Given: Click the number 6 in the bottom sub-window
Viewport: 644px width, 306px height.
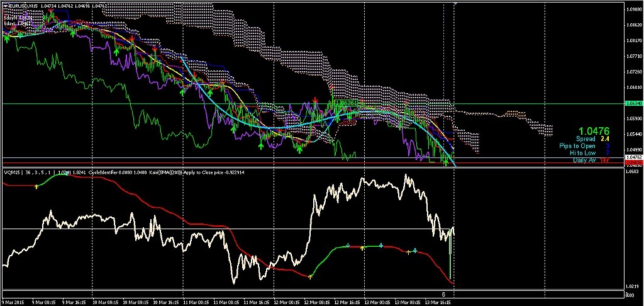Looking at the screenshot, I should pyautogui.click(x=443, y=295).
